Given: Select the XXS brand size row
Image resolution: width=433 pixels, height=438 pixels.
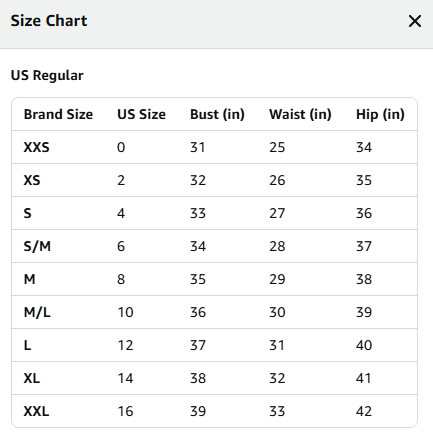Looking at the screenshot, I should tap(214, 147).
